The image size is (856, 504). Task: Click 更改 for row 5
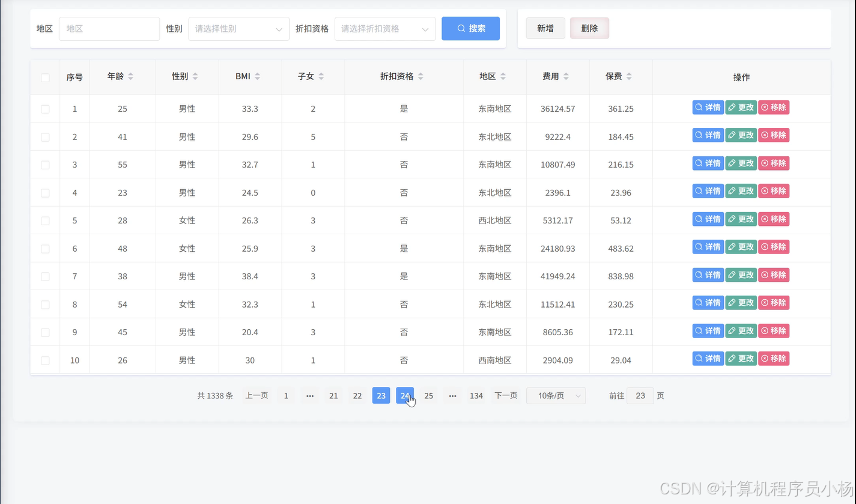(x=741, y=219)
